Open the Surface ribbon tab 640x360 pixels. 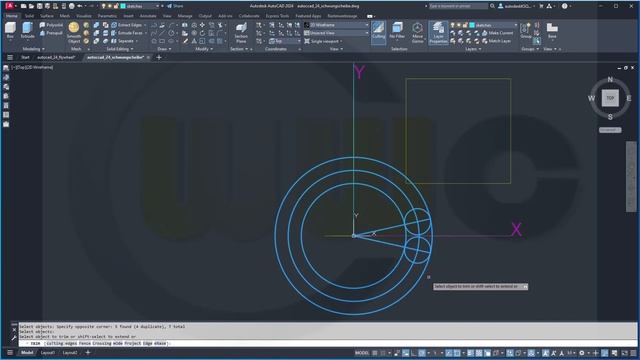tap(47, 16)
